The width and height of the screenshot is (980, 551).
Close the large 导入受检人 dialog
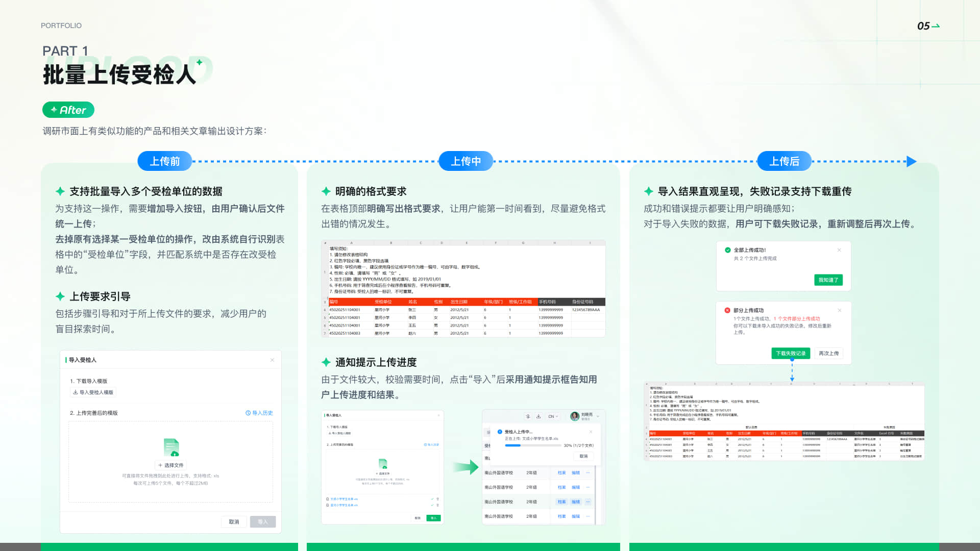pyautogui.click(x=272, y=360)
